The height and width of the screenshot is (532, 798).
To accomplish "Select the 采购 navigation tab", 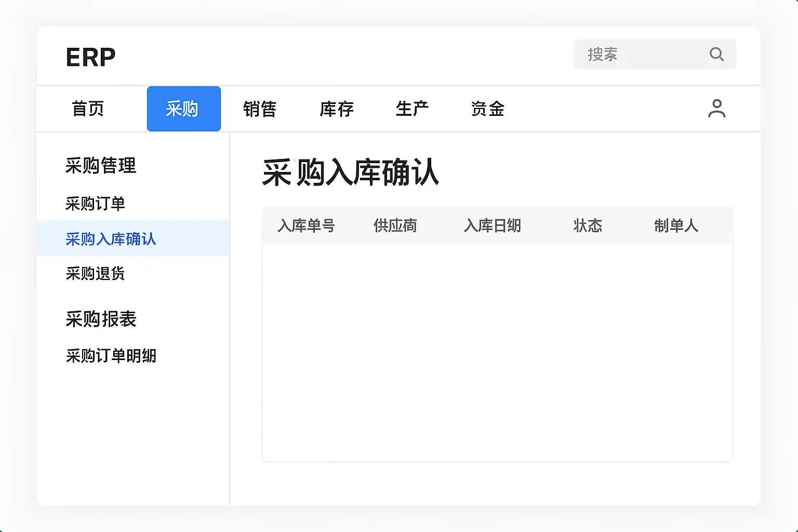I will (x=183, y=109).
